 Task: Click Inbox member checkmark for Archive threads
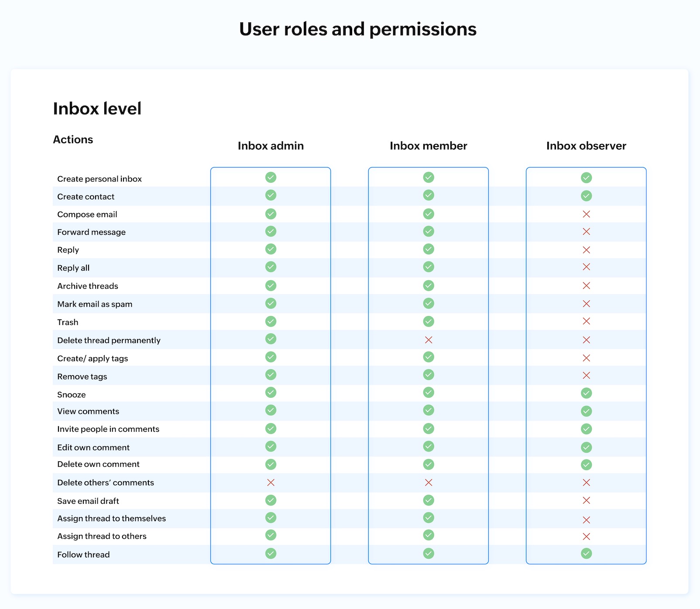pos(429,286)
